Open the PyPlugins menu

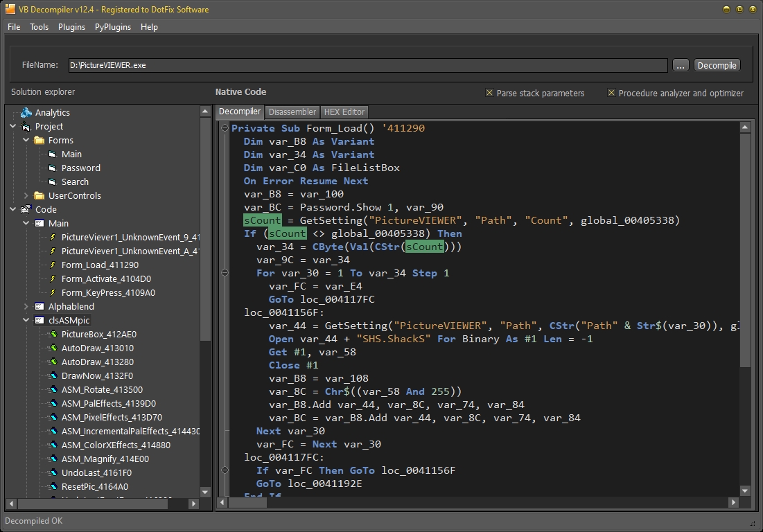pyautogui.click(x=113, y=27)
